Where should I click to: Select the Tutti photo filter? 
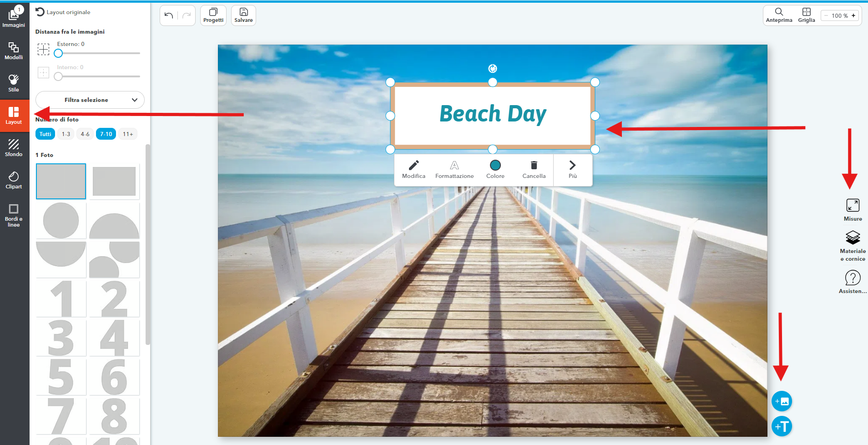[45, 134]
